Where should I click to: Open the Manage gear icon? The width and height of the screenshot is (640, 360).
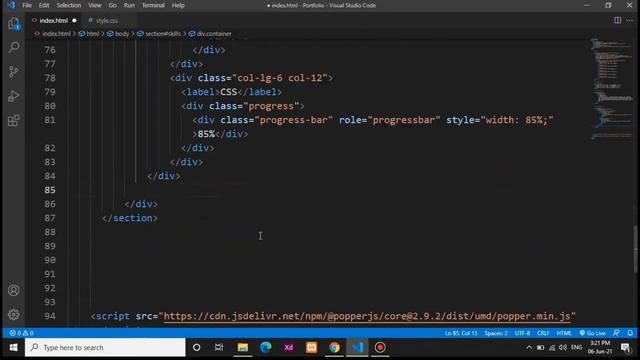pos(13,314)
